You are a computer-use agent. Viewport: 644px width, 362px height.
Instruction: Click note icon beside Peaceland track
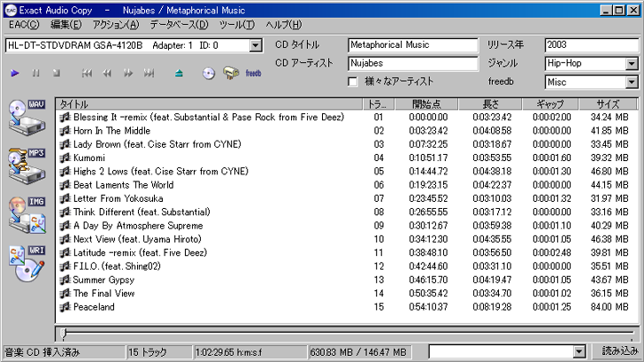(65, 307)
